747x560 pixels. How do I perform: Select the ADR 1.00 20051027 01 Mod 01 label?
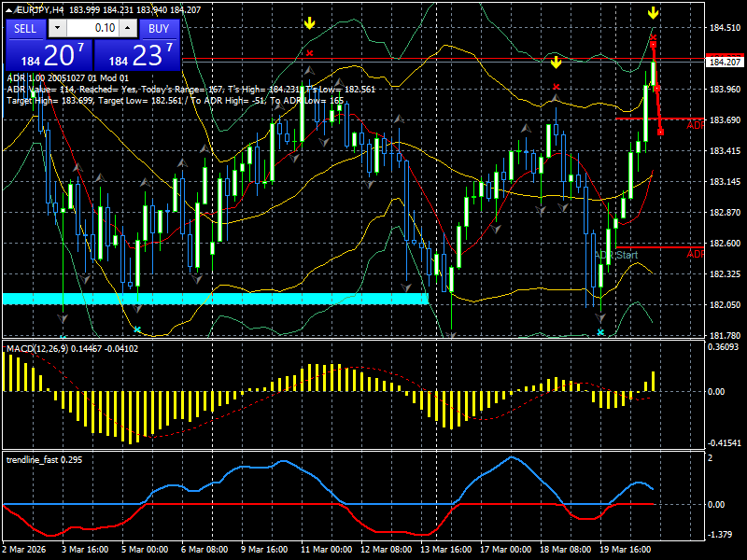pos(67,78)
